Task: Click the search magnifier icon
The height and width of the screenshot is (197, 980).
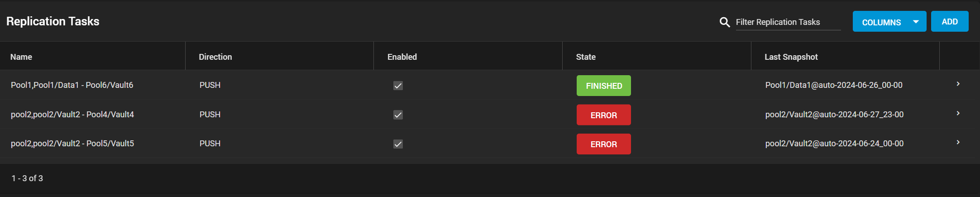Action: (x=725, y=22)
